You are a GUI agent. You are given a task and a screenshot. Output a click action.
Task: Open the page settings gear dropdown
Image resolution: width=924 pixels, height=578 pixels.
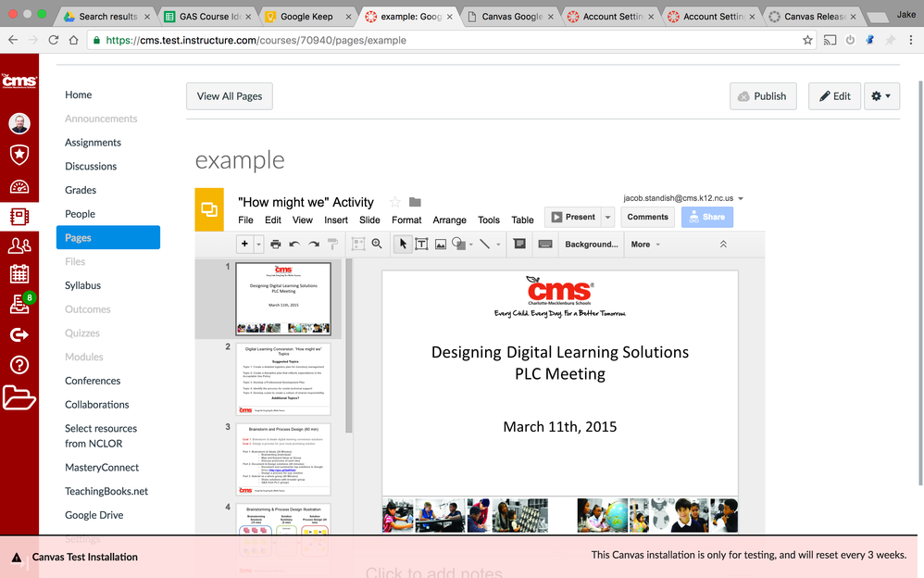[881, 96]
